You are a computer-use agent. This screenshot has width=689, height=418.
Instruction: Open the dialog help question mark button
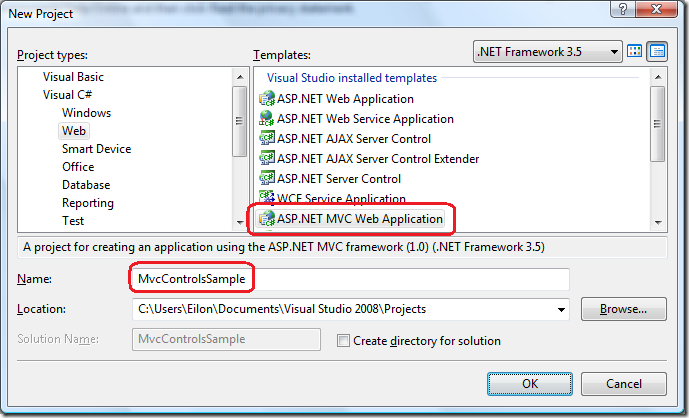pyautogui.click(x=623, y=8)
